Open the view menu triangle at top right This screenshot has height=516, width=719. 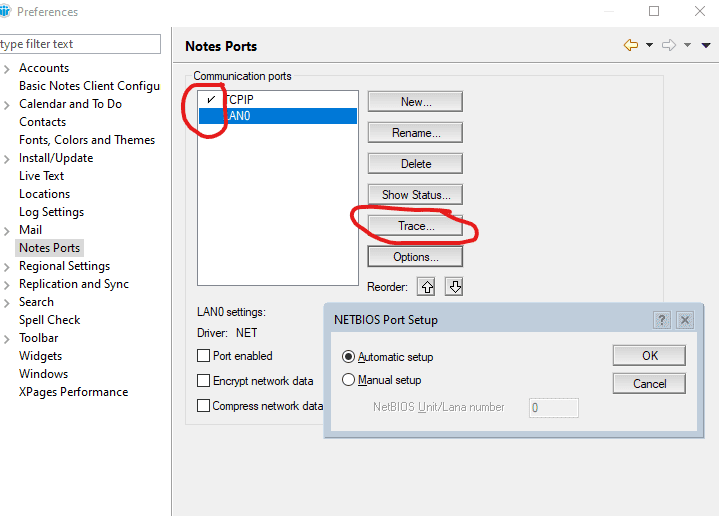(x=706, y=46)
